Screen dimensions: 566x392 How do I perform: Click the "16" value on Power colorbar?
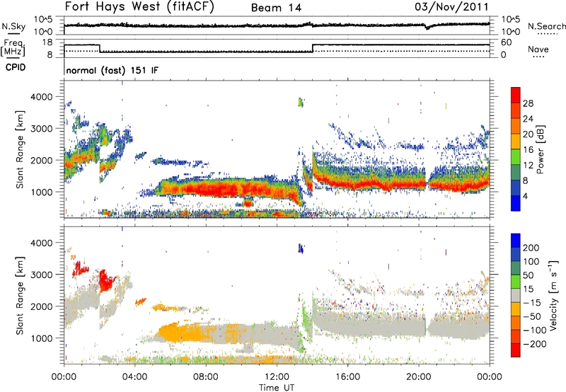click(x=528, y=150)
